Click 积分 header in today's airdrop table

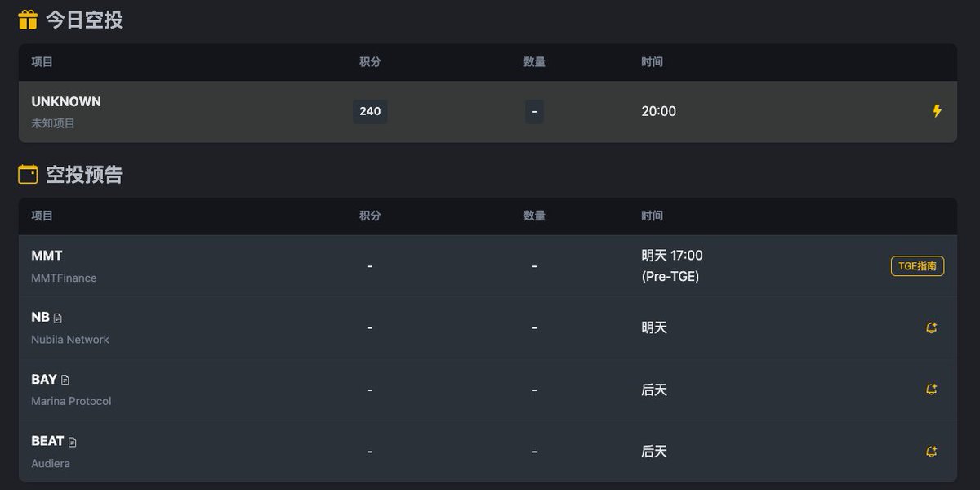[370, 62]
